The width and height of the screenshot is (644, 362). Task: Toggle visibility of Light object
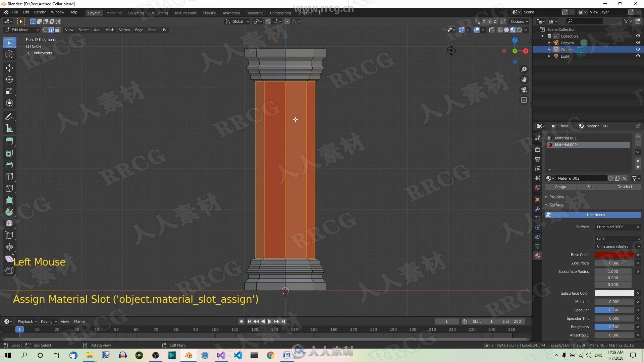(639, 56)
